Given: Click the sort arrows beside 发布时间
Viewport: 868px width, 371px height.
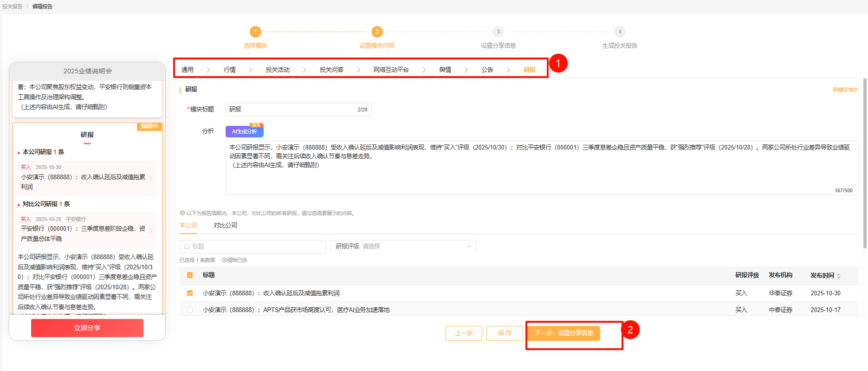Looking at the screenshot, I should (x=839, y=276).
